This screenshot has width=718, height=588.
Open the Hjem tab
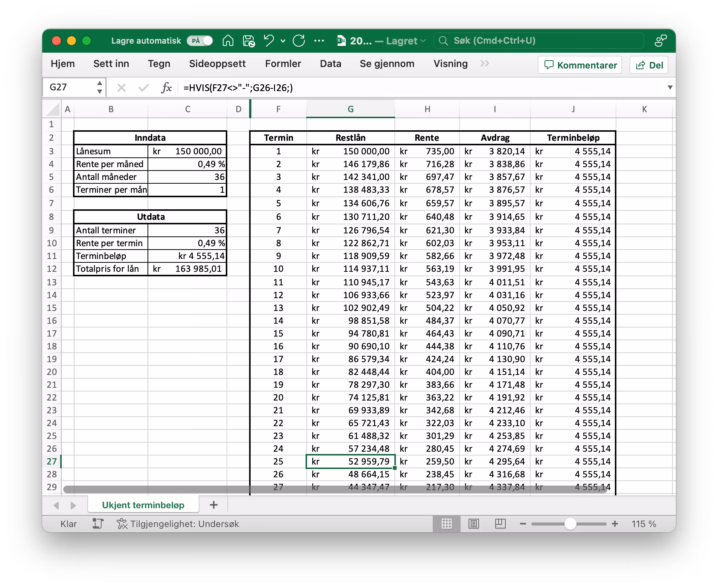63,64
